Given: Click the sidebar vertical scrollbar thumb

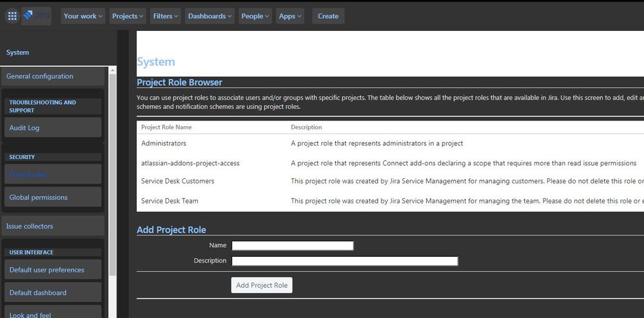Looking at the screenshot, I should click(113, 174).
